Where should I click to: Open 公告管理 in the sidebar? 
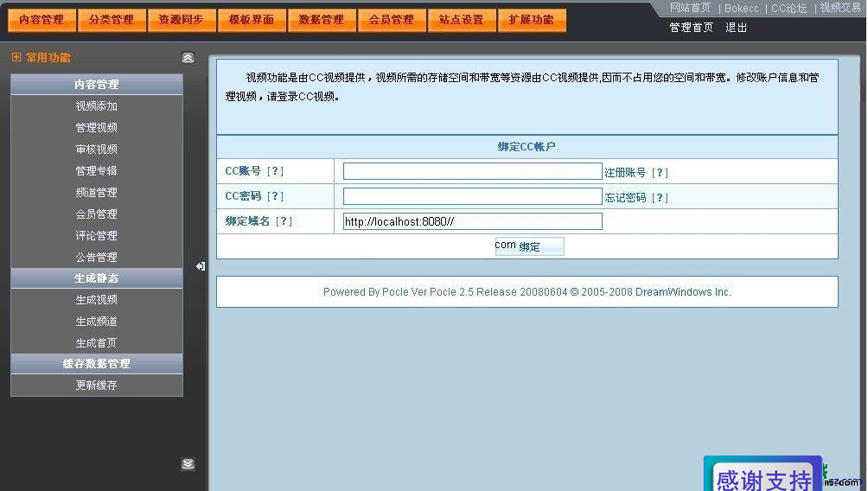click(97, 257)
